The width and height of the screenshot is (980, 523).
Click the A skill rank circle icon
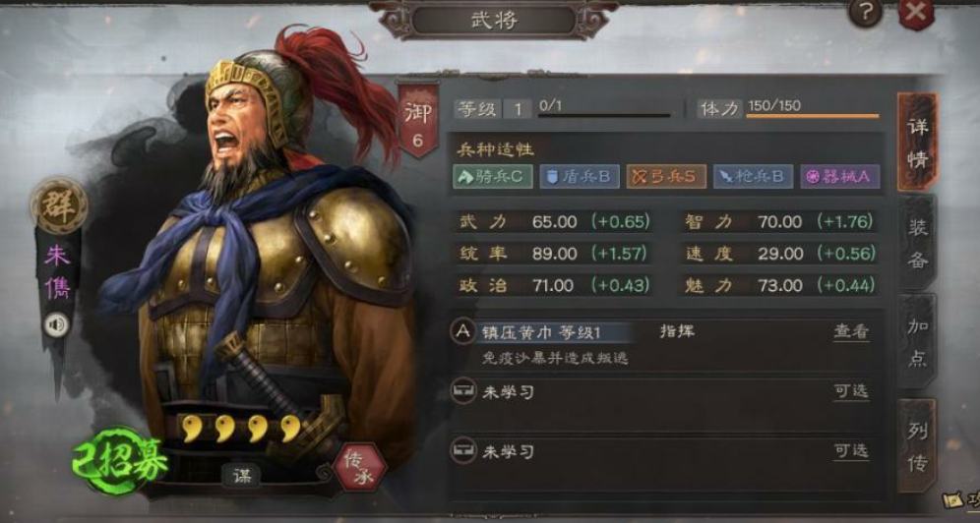[463, 331]
